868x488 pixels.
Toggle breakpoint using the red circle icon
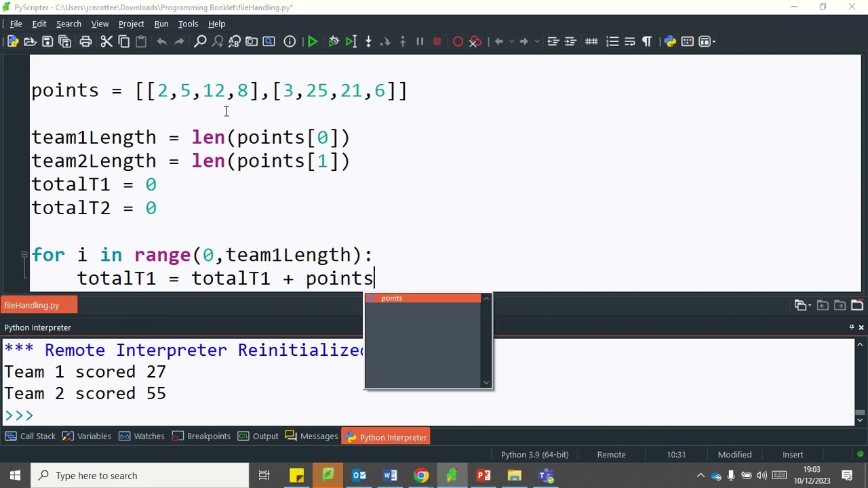coord(458,41)
